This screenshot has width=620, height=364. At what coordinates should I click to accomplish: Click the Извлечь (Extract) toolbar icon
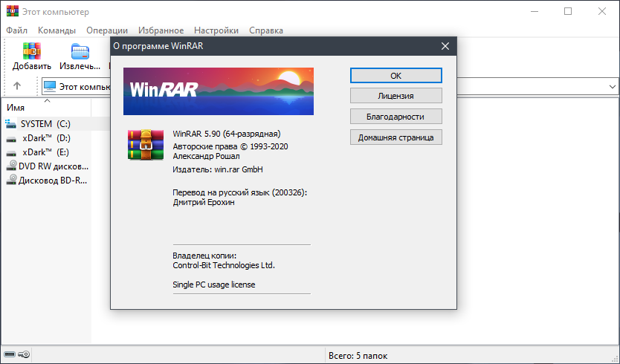click(80, 51)
